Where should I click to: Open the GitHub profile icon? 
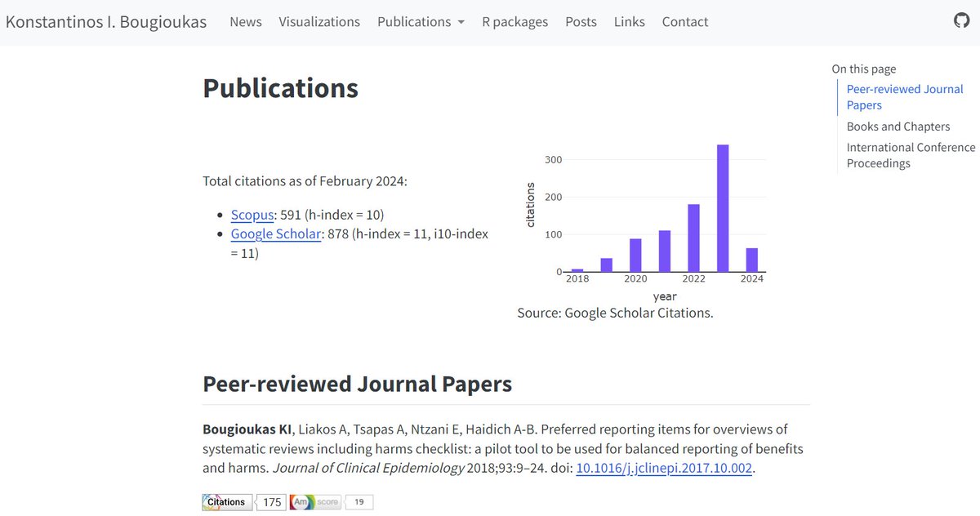(961, 20)
